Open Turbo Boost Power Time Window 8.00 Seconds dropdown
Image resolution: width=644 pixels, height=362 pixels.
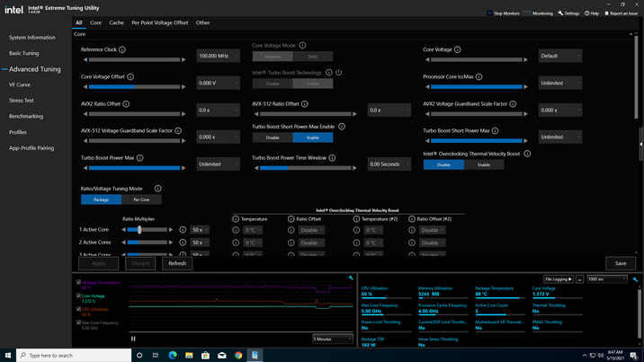point(389,164)
